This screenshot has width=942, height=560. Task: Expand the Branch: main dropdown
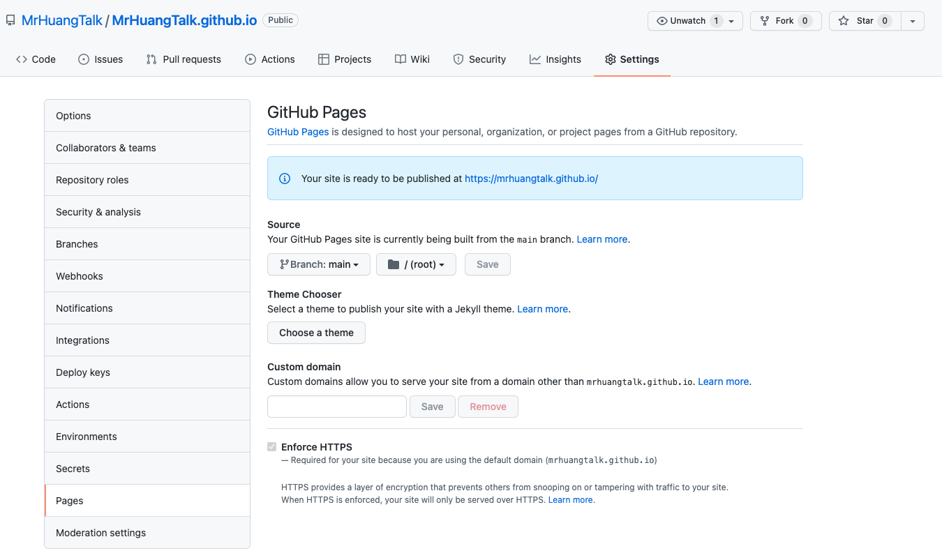pyautogui.click(x=319, y=264)
